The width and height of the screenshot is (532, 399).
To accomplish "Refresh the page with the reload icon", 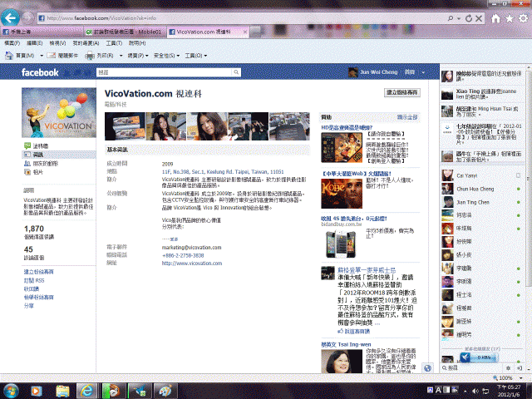I will [469, 18].
